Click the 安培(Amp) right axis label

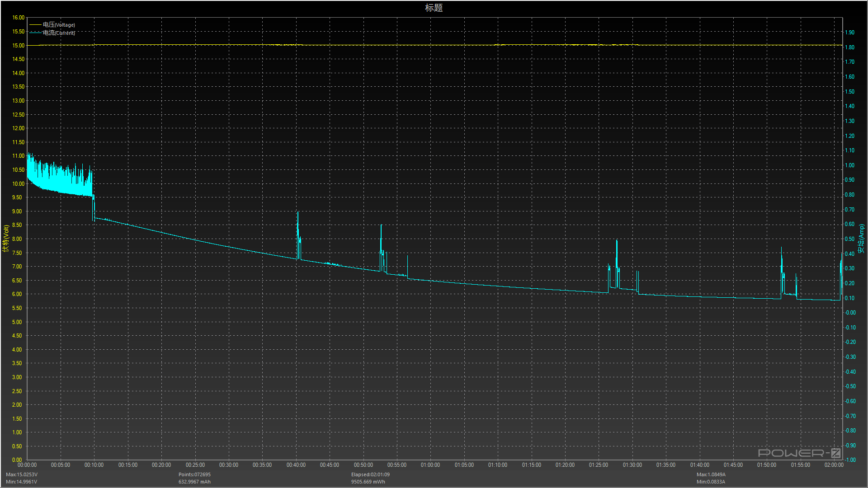(862, 238)
